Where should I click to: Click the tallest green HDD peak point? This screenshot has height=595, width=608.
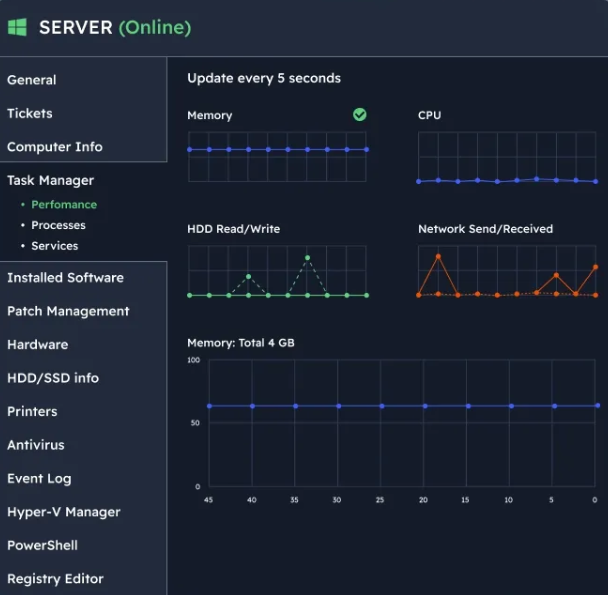(x=307, y=258)
